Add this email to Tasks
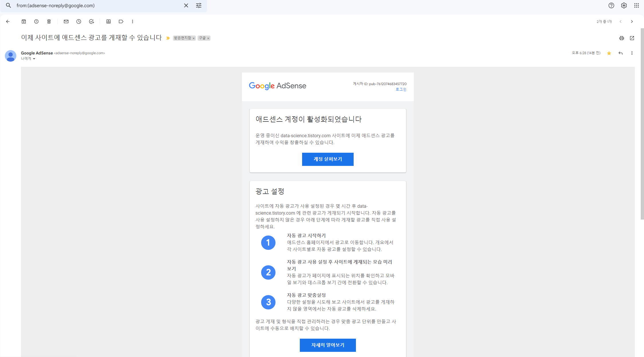 [x=91, y=21]
